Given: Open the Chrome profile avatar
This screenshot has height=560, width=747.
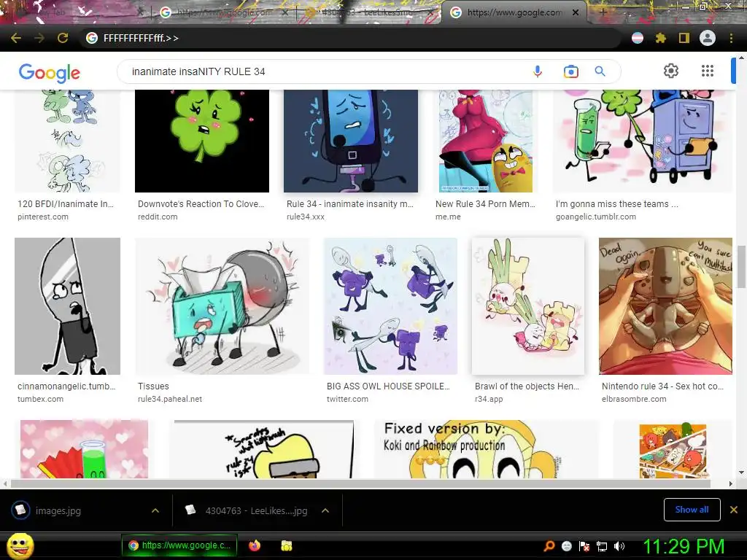Looking at the screenshot, I should (x=708, y=38).
